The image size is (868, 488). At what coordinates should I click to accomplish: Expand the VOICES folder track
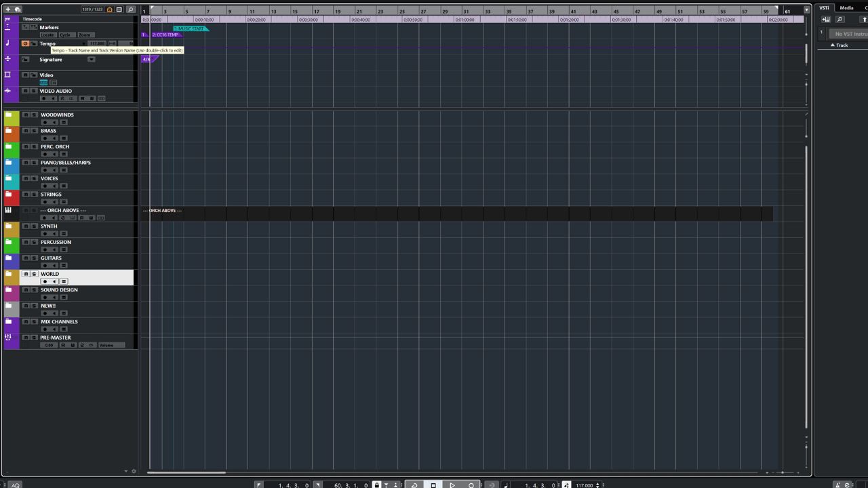pos(8,178)
